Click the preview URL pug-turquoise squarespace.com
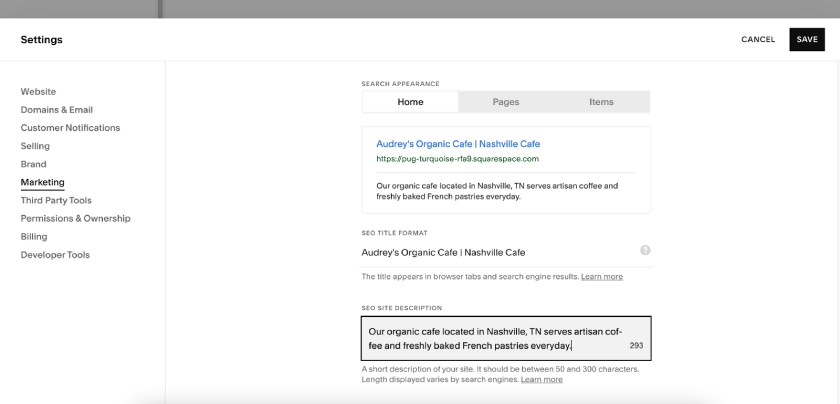 pos(458,159)
